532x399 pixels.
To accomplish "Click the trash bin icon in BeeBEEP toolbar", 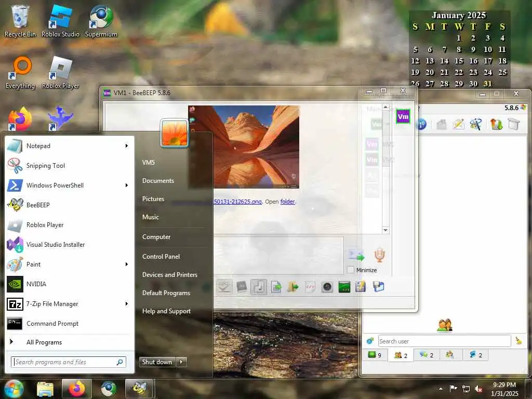I will [514, 124].
